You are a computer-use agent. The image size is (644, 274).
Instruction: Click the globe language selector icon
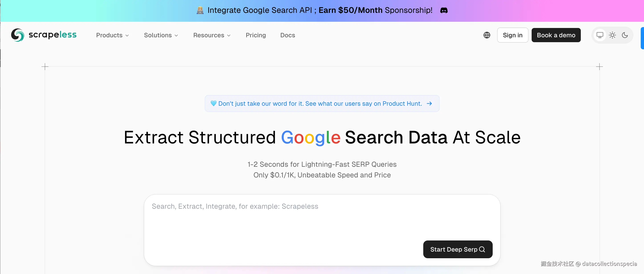tap(486, 35)
